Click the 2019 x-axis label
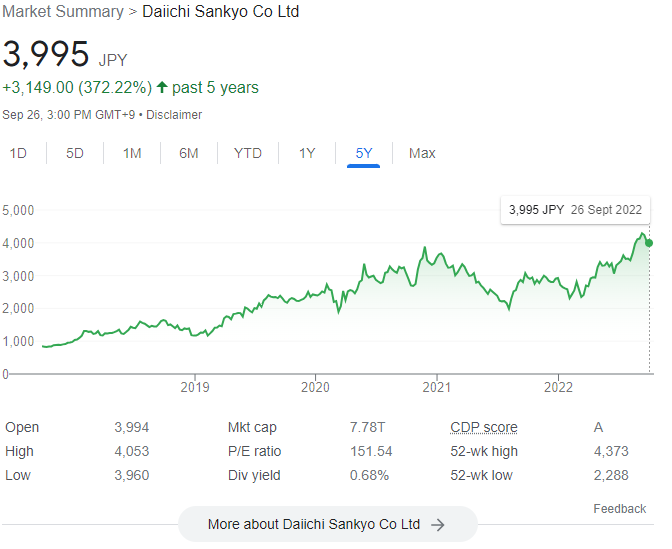 pos(195,387)
